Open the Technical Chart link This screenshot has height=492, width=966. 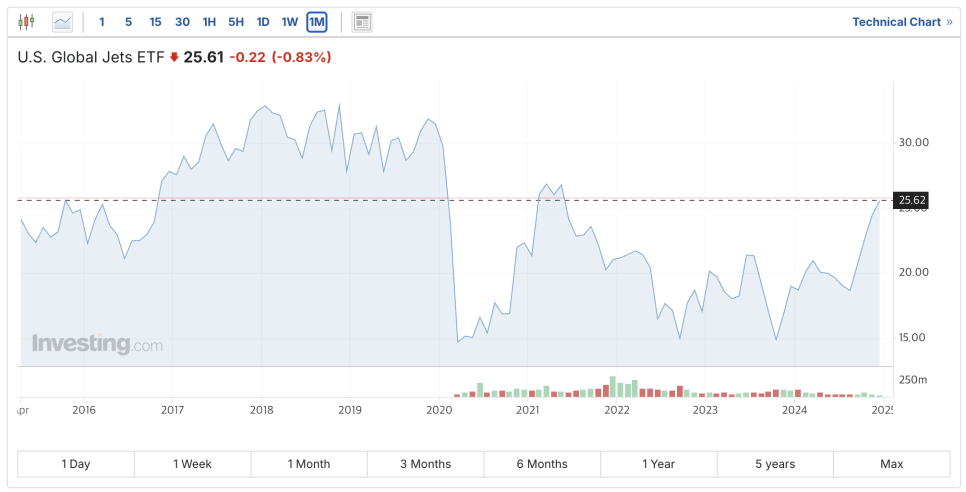pyautogui.click(x=902, y=22)
